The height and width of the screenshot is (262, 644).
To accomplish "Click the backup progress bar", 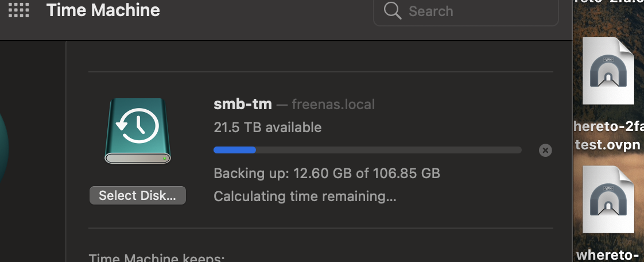I will [367, 150].
